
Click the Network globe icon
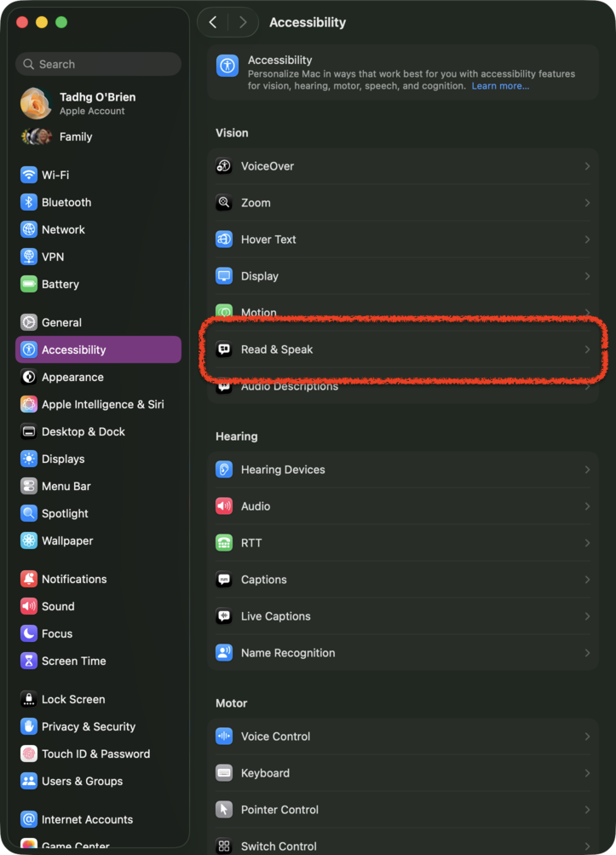click(29, 229)
